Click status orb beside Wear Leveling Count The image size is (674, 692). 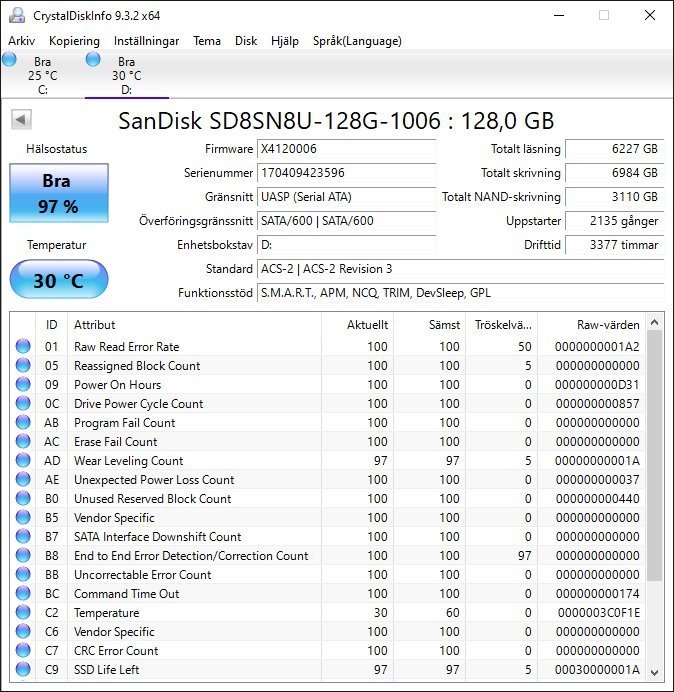(x=23, y=461)
